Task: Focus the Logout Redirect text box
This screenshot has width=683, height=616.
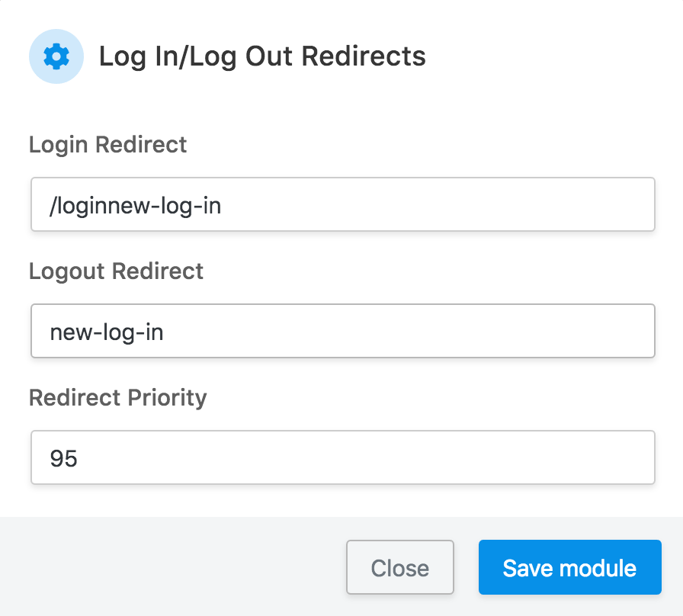Action: click(343, 331)
